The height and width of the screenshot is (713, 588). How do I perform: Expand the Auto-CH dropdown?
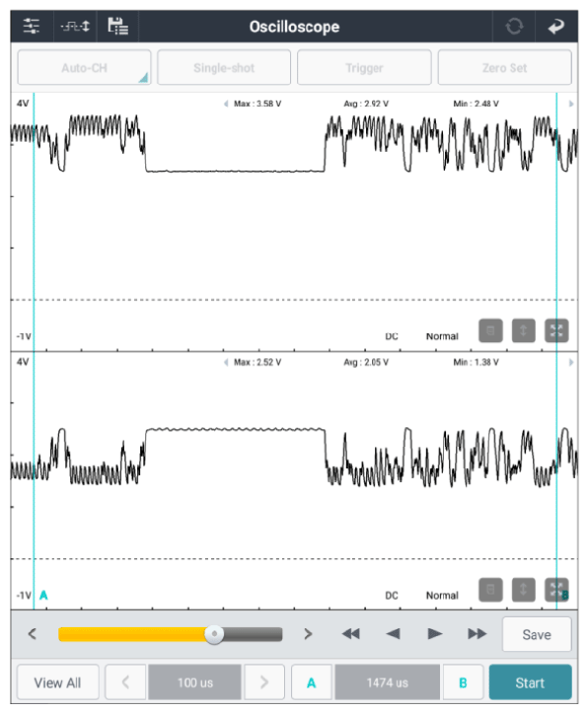[x=84, y=68]
